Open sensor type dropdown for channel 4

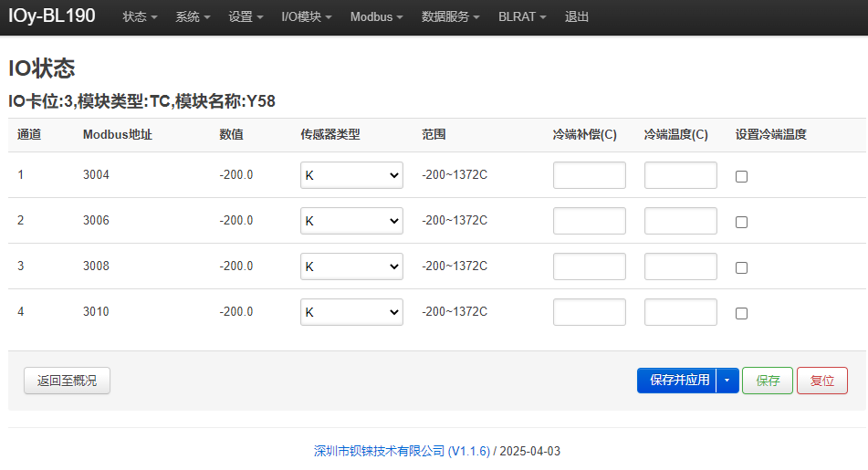coord(351,312)
